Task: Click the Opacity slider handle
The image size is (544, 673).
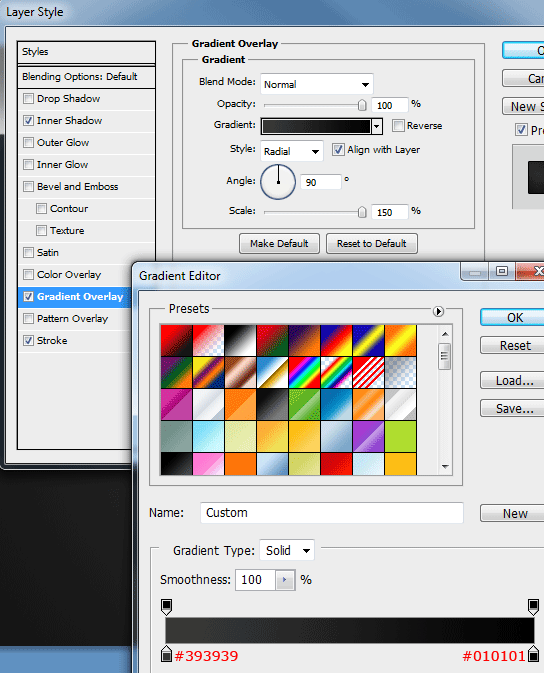Action: pyautogui.click(x=362, y=105)
